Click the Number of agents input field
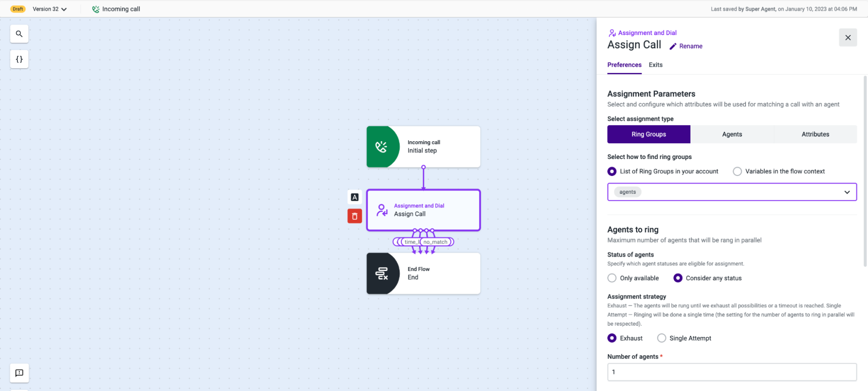This screenshot has height=391, width=868. click(731, 372)
